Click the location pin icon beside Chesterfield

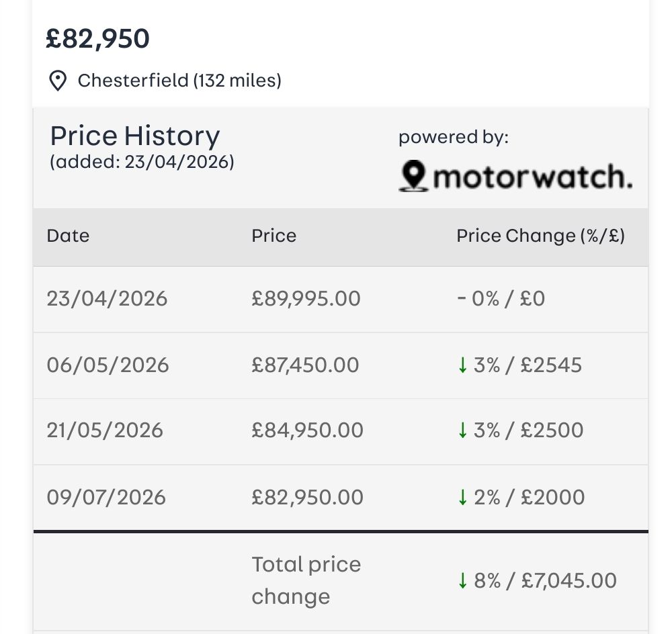coord(58,81)
